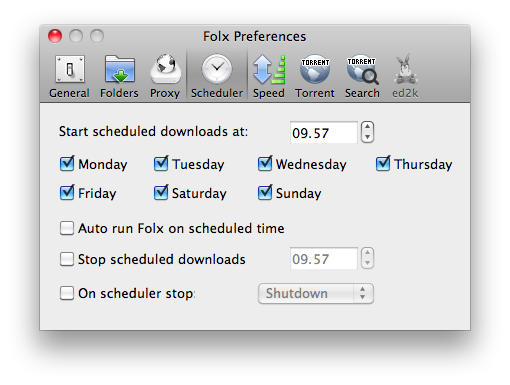This screenshot has height=385, width=510.
Task: Open the Torrent preferences icon
Action: click(315, 69)
